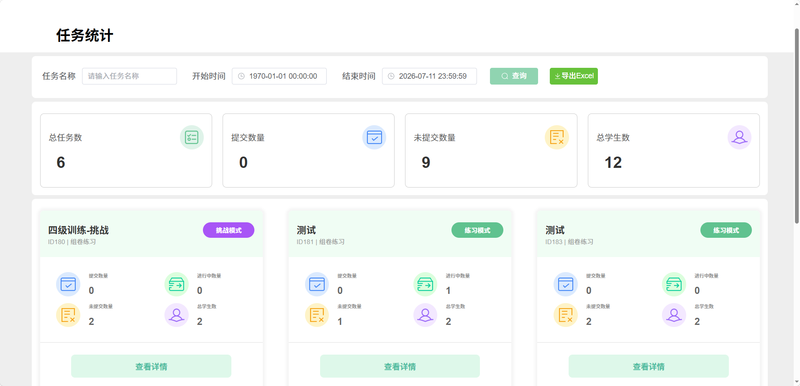Click the clock icon in 开始时间 field

(241, 76)
